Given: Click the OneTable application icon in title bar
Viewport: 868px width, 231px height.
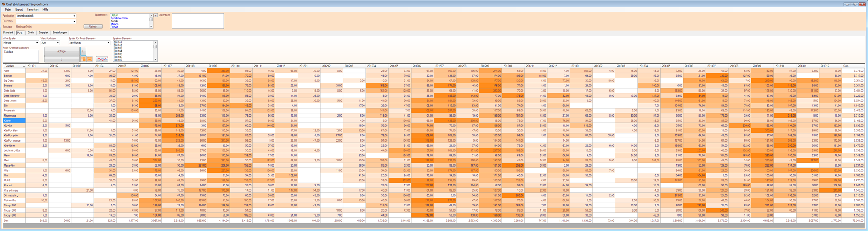Looking at the screenshot, I should (x=3, y=4).
